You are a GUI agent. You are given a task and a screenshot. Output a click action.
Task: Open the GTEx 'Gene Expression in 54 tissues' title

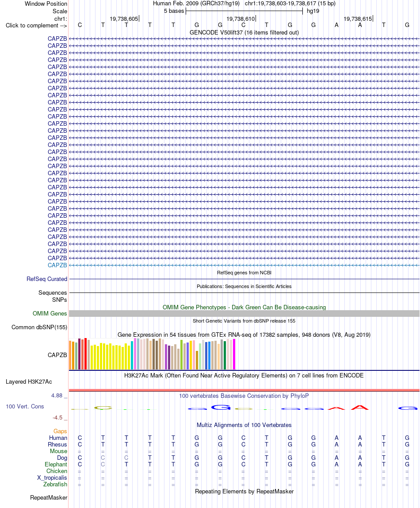pyautogui.click(x=244, y=335)
